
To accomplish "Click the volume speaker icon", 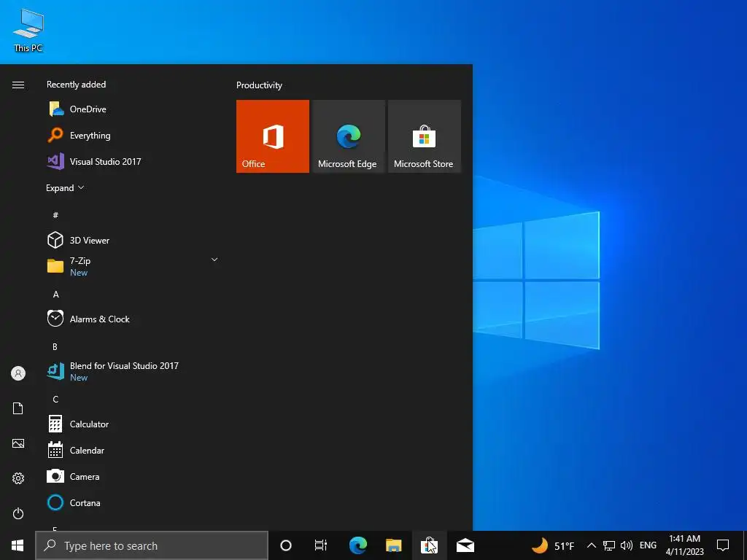I will pyautogui.click(x=627, y=545).
